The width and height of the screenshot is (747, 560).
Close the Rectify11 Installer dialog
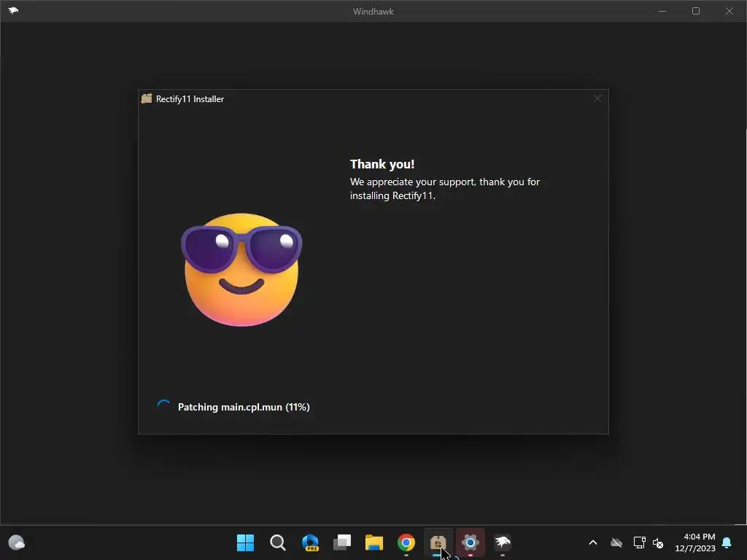597,98
